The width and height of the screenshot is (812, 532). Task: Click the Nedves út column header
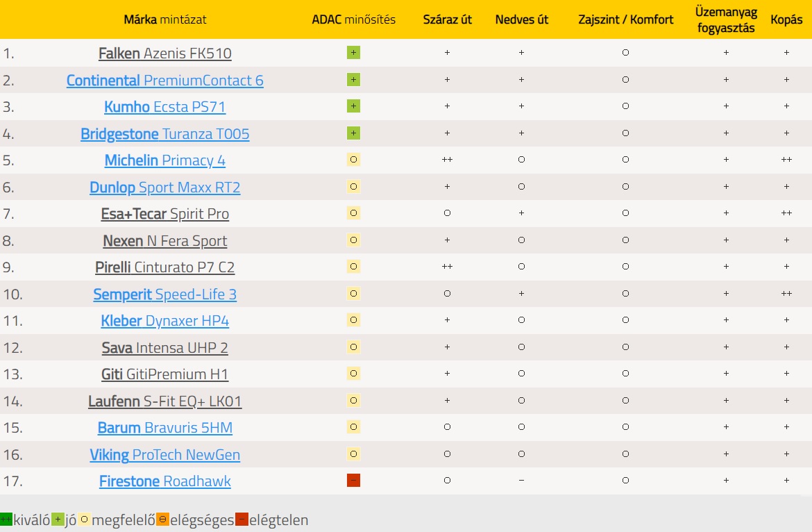point(521,19)
